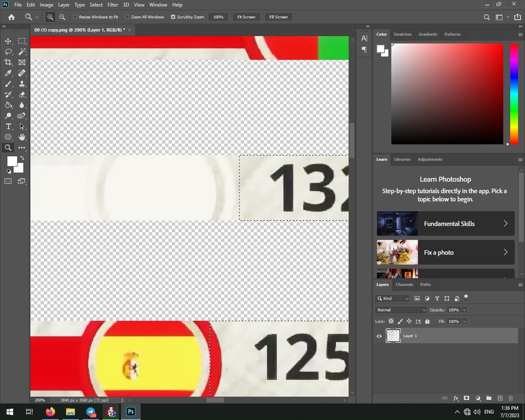Switch to the Libraries tab
The width and height of the screenshot is (525, 420).
pos(402,159)
